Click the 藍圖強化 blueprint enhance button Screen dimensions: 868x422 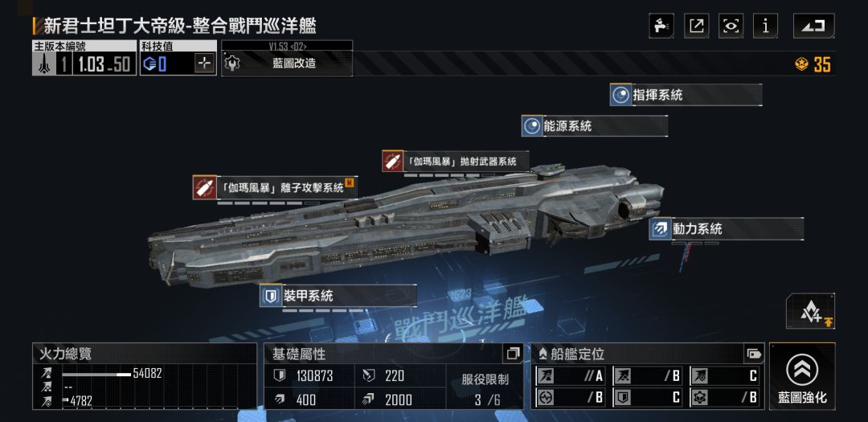[x=802, y=376]
